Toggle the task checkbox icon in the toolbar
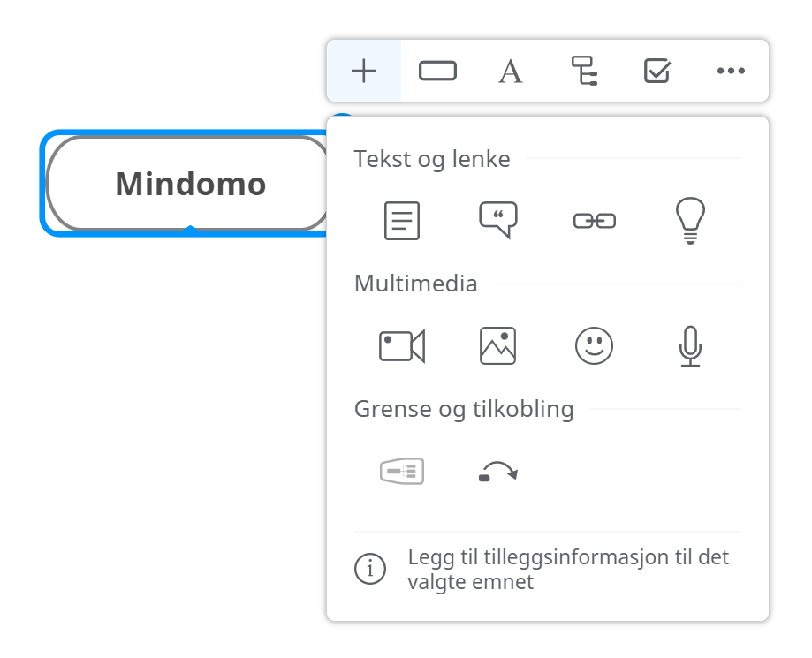Viewport: 812px width, 658px height. (656, 71)
